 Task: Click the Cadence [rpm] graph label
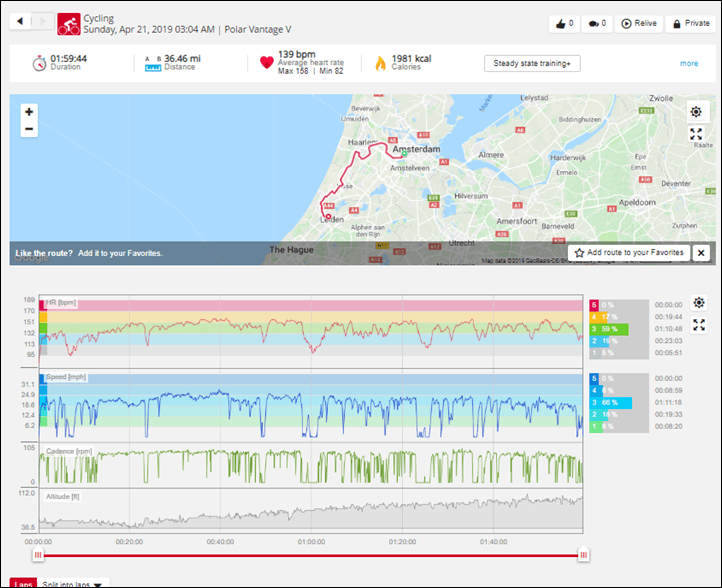tap(69, 451)
